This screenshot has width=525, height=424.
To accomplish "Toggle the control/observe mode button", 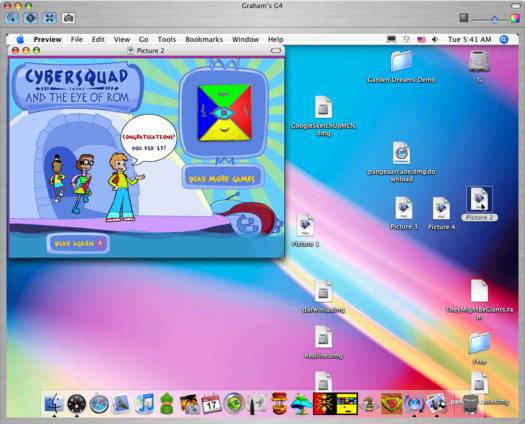I will pyautogui.click(x=12, y=18).
